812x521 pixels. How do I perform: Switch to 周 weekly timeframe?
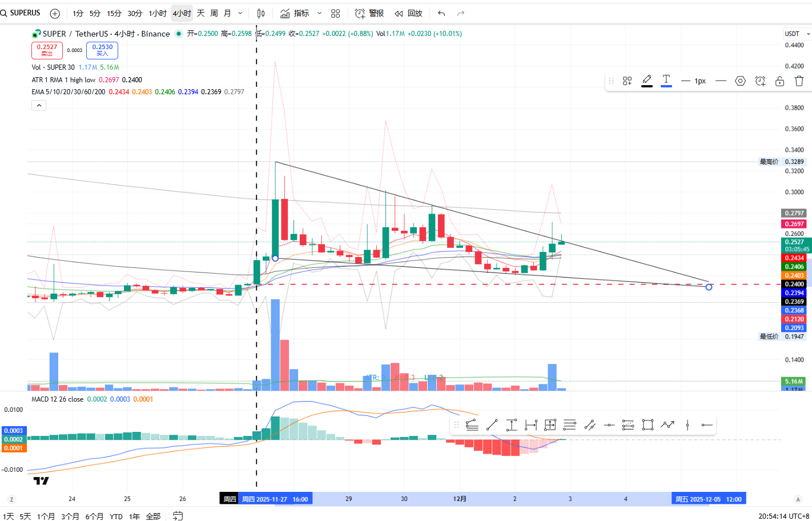click(214, 13)
